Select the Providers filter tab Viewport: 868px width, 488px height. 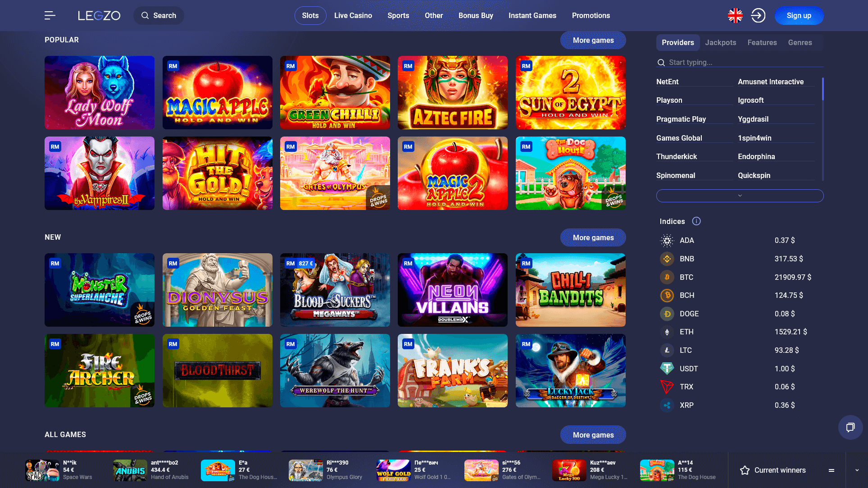click(678, 43)
